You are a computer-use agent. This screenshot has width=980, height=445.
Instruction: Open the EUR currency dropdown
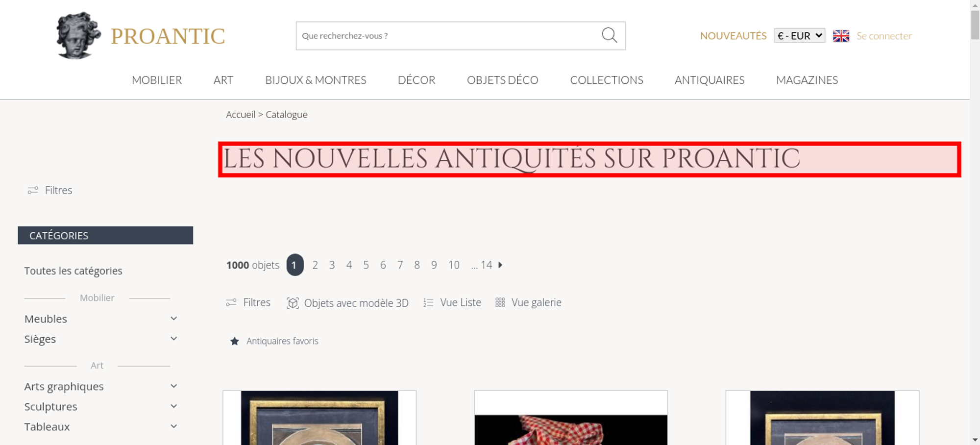[x=800, y=36]
